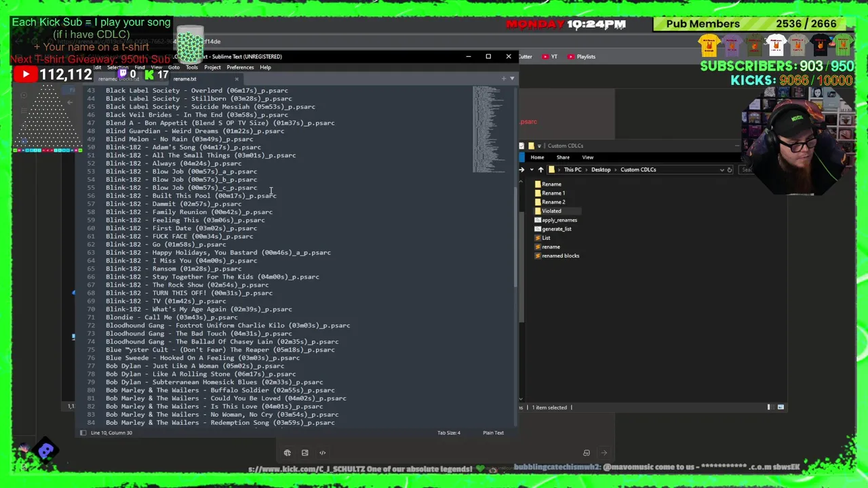The height and width of the screenshot is (488, 868).
Task: Close the rename.txt tab
Action: (236, 79)
